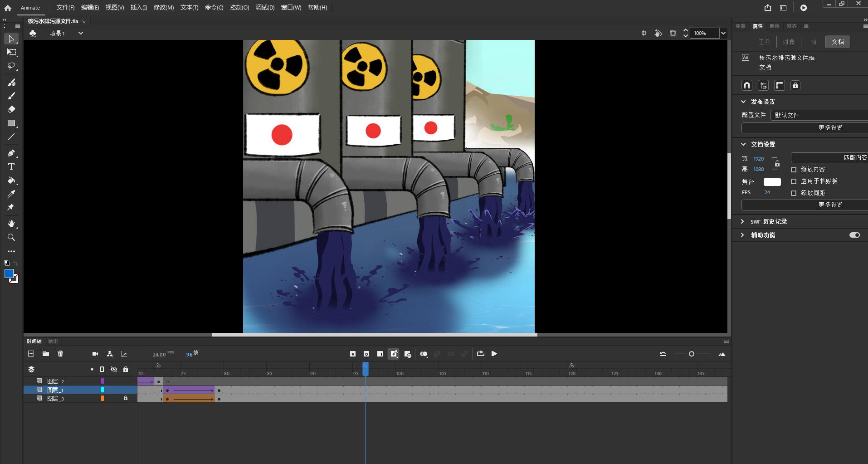Play the timeline animation

pos(494,354)
